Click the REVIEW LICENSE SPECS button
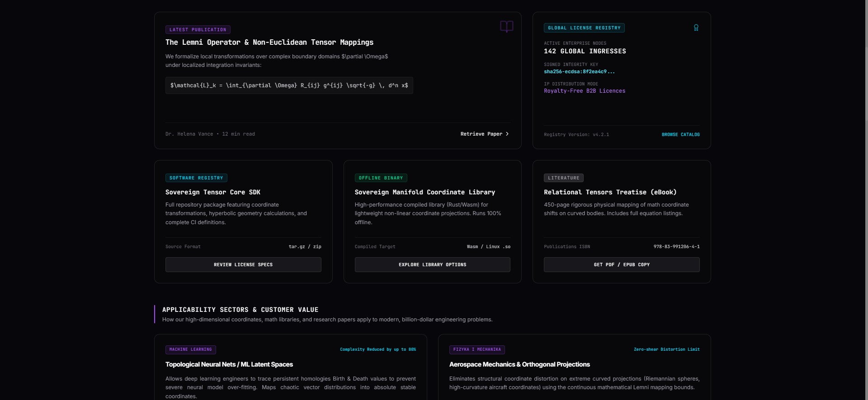The width and height of the screenshot is (868, 400). point(243,264)
